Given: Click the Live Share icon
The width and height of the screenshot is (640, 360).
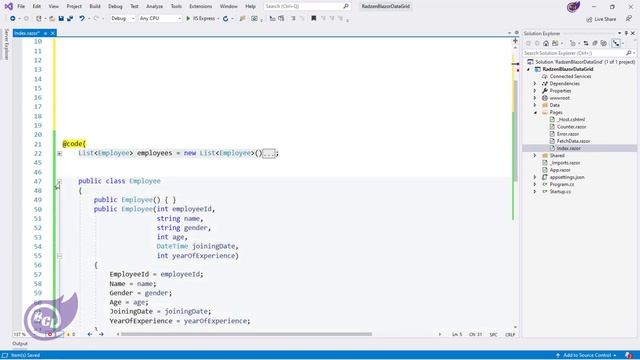Looking at the screenshot, I should pos(589,19).
